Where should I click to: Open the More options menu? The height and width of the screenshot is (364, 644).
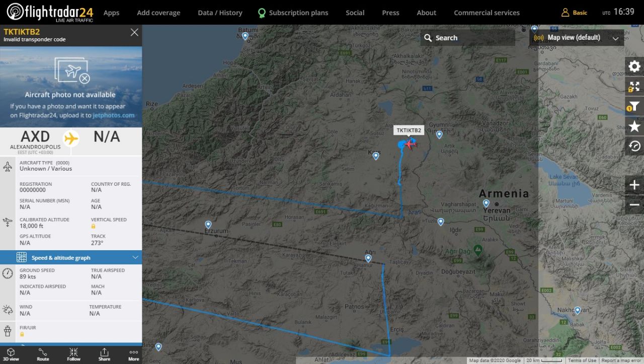tap(134, 354)
